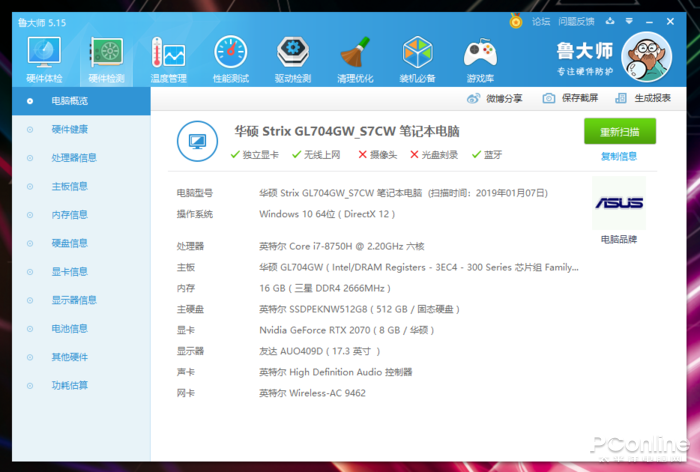Open the 论坛 forum link
Screen dimensions: 700x472
(541, 21)
